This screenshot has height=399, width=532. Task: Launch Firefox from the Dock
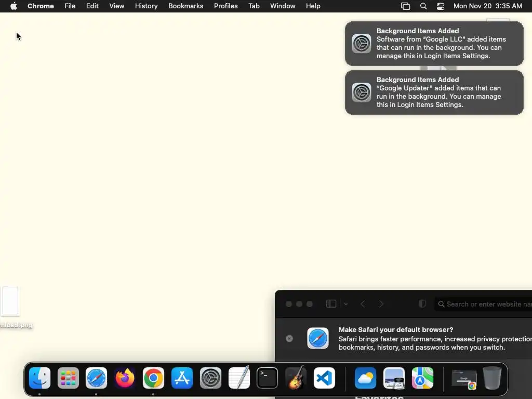point(125,378)
